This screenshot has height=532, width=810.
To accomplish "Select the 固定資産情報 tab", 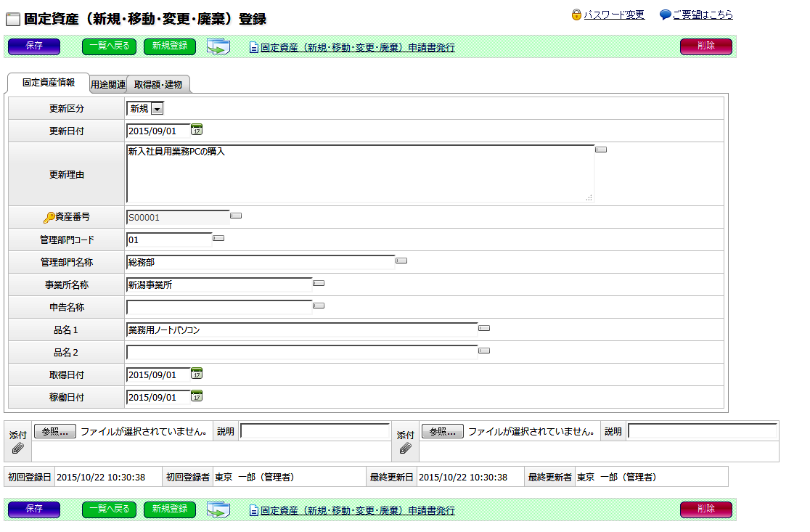I will click(49, 83).
